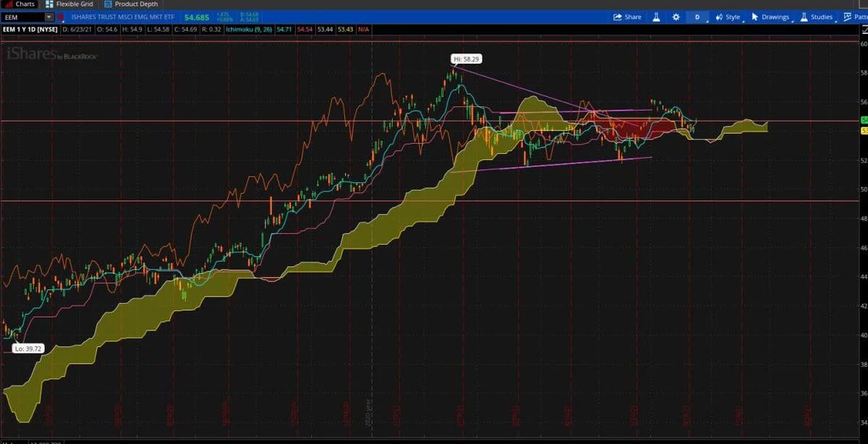The height and width of the screenshot is (444, 868).
Task: Click the red 54.54 Ichimoku value
Action: 305,30
